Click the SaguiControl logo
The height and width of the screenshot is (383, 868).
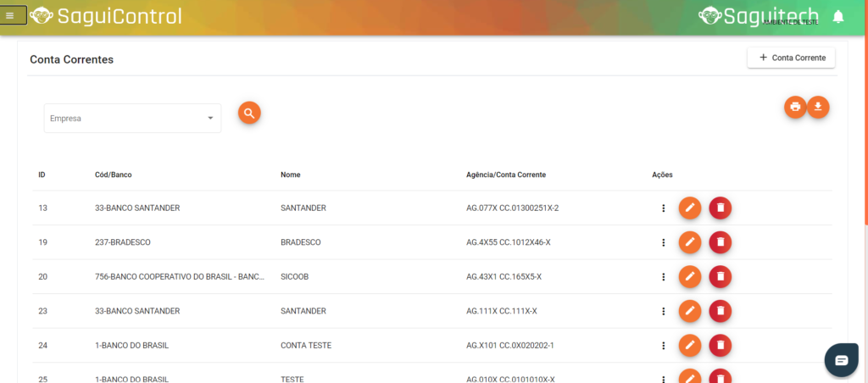[106, 16]
